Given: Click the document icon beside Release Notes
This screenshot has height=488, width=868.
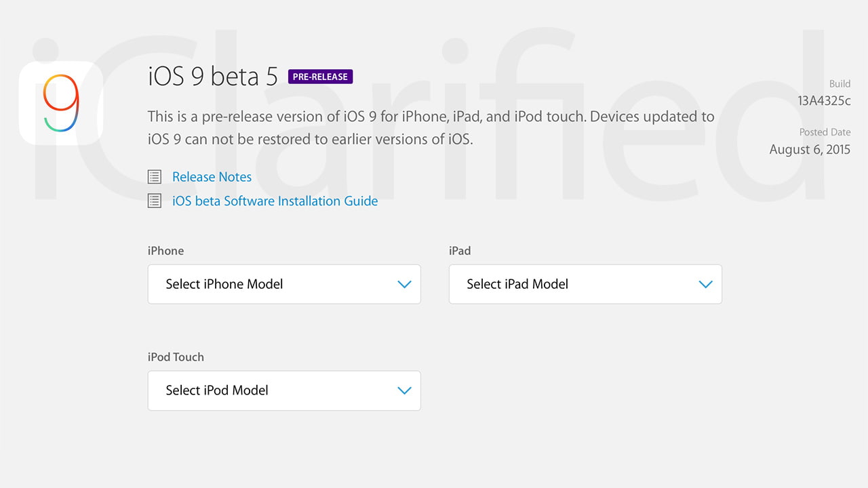Looking at the screenshot, I should pos(155,177).
